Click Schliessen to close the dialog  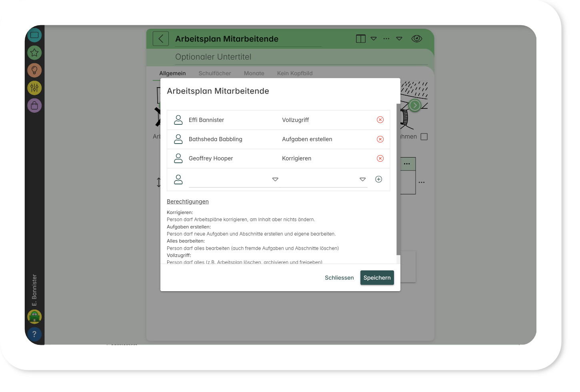(339, 278)
